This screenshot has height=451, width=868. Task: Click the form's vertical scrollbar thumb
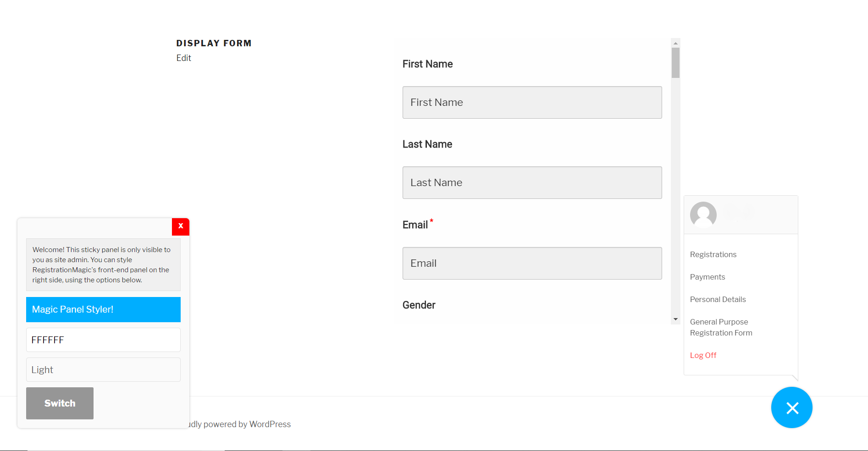click(675, 63)
